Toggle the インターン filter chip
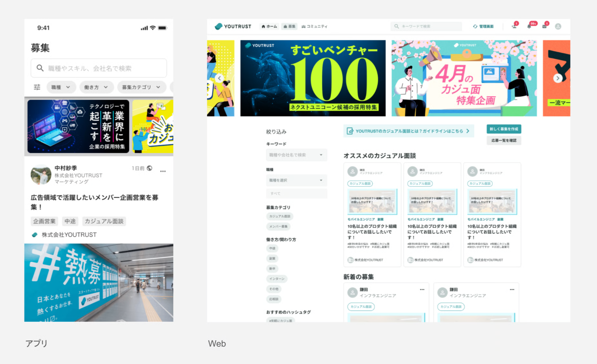This screenshot has height=364, width=597. (276, 279)
